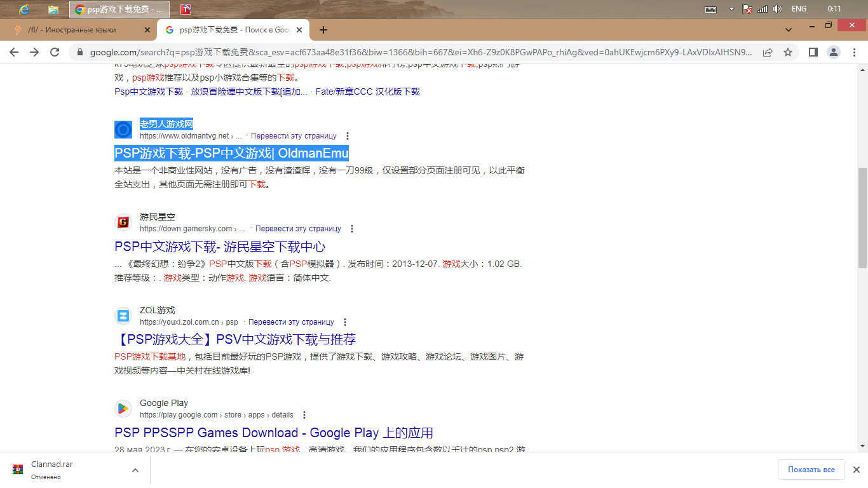Open more options for the ZOL游戏 result
The height and width of the screenshot is (488, 868).
coord(345,322)
